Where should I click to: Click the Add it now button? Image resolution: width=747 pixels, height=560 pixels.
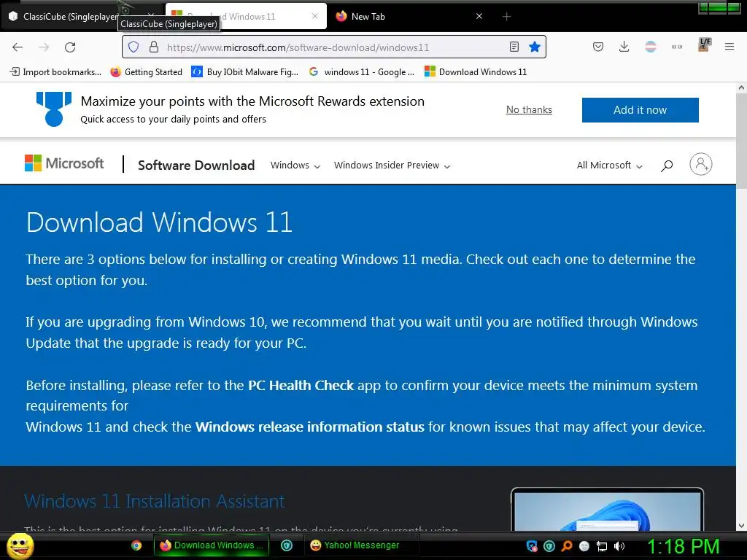[x=640, y=110]
